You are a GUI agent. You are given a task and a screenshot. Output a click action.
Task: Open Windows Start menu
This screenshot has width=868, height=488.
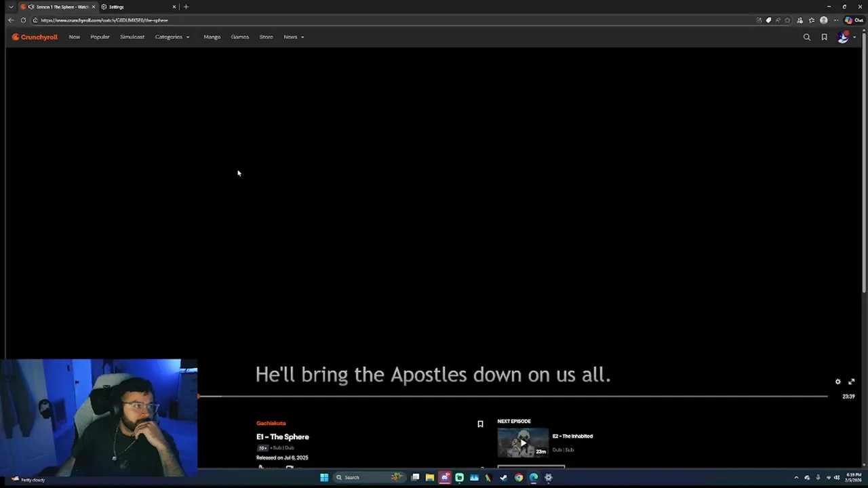click(324, 478)
